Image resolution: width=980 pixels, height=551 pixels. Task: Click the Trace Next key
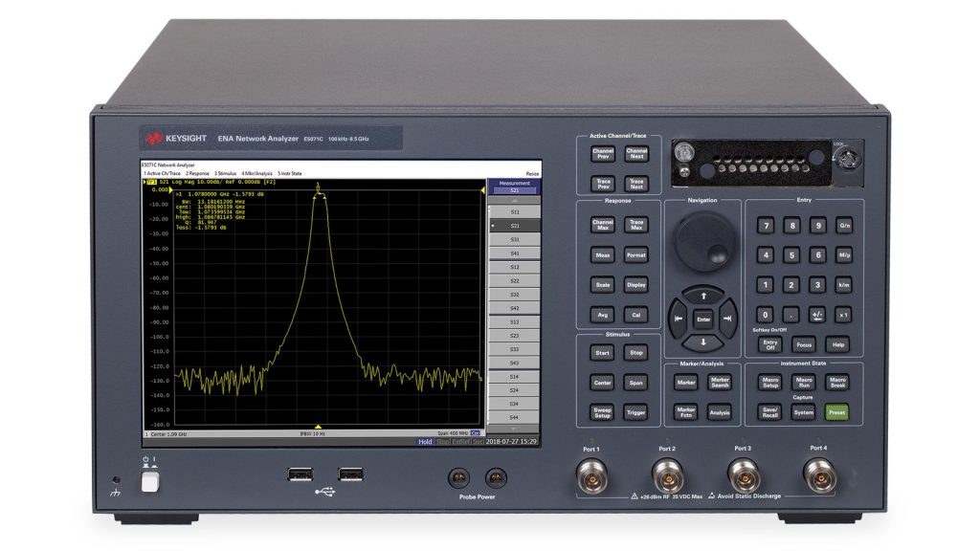[x=636, y=184]
